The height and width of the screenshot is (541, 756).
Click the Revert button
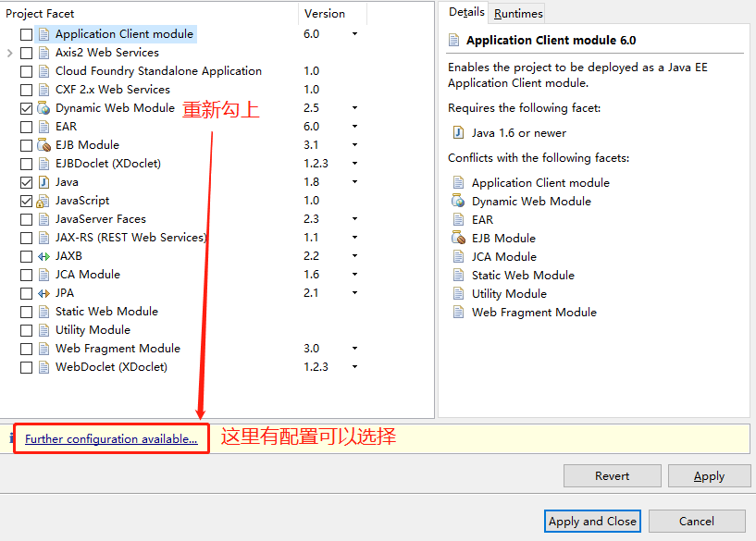[x=612, y=476]
